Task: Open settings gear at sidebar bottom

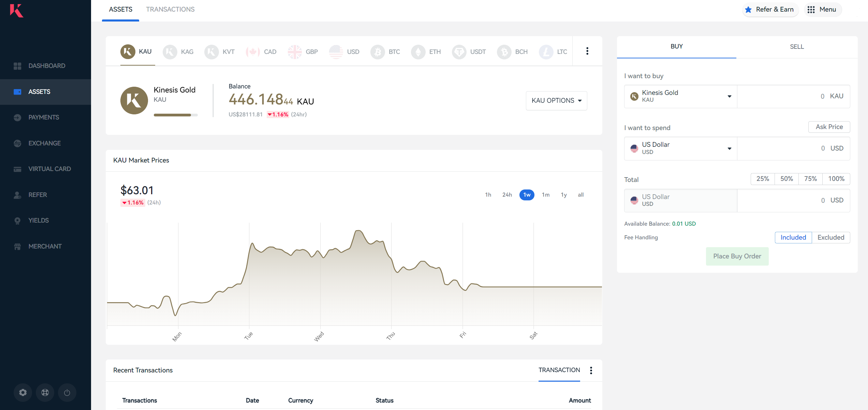Action: click(x=23, y=393)
